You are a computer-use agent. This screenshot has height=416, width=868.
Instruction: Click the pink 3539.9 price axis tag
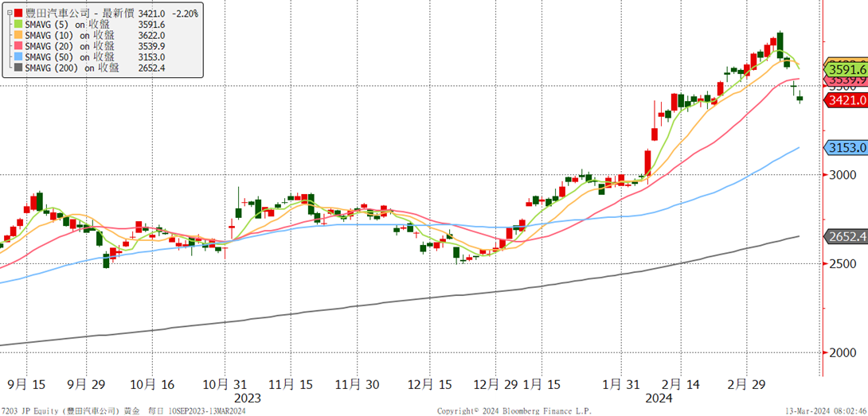[x=847, y=81]
